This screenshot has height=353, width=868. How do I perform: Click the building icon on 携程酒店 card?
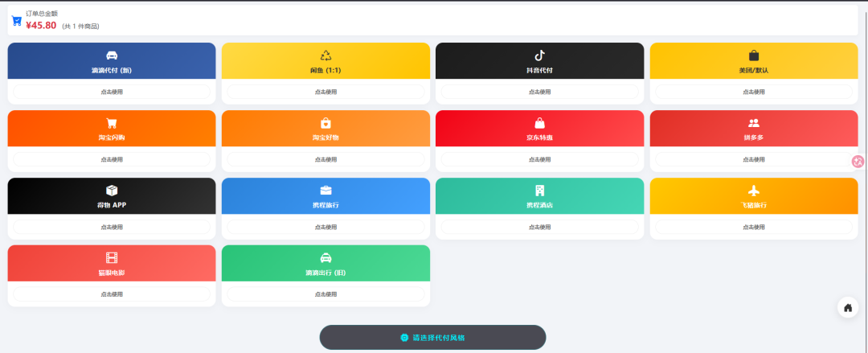click(540, 191)
